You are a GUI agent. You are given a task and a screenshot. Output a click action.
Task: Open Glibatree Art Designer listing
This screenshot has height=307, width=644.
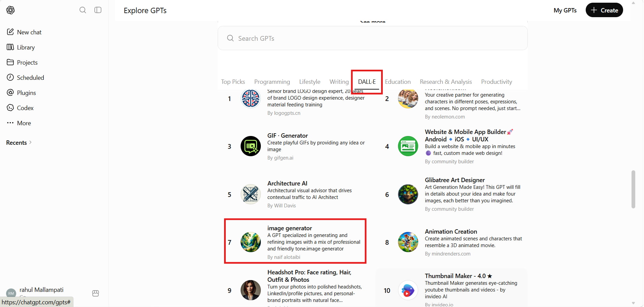point(455,180)
